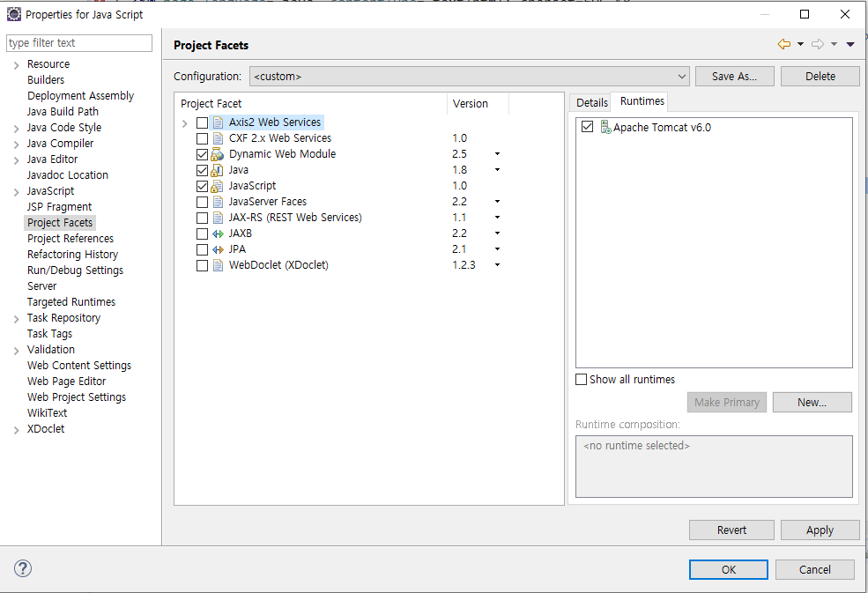Check the JPA facet checkbox

click(x=202, y=249)
